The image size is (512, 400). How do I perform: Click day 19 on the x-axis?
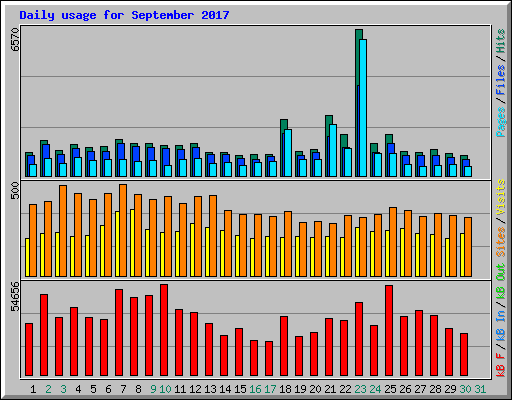click(300, 389)
